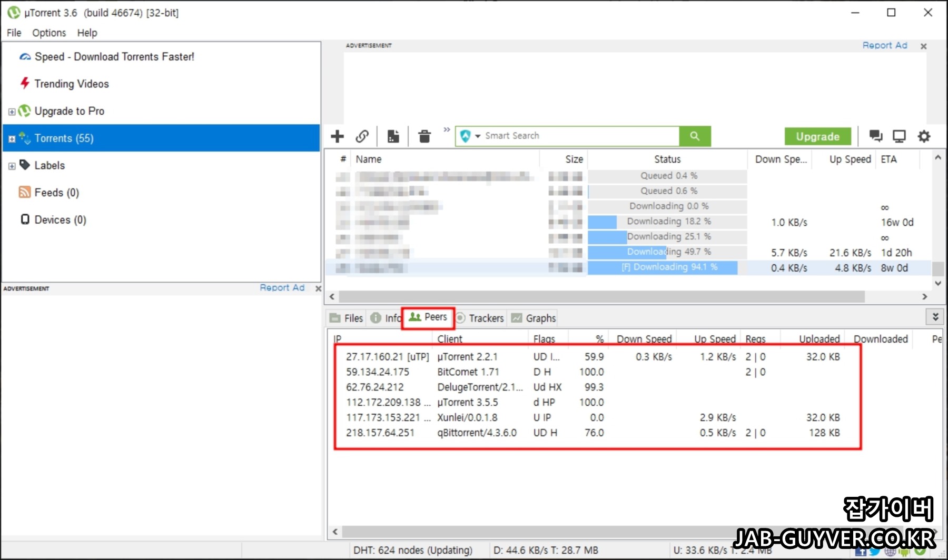Open the chat bubbles icon

(875, 136)
